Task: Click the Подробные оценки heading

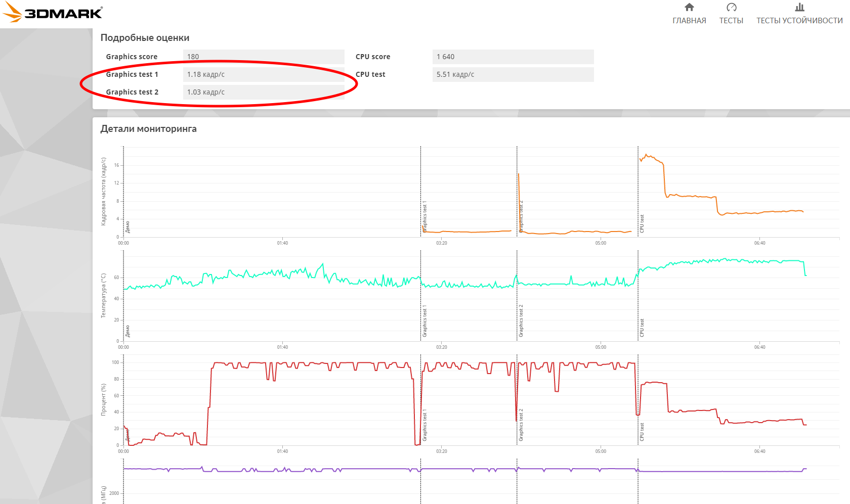Action: [145, 38]
